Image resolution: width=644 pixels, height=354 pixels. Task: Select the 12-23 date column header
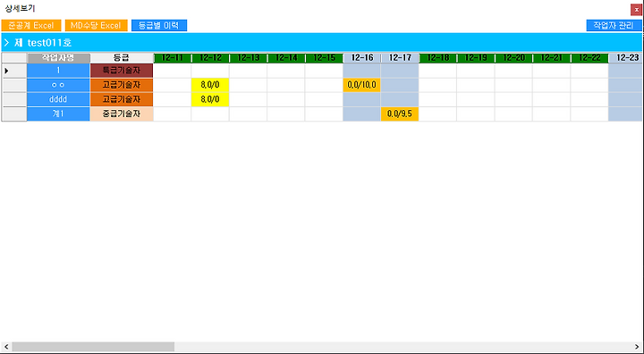[626, 58]
